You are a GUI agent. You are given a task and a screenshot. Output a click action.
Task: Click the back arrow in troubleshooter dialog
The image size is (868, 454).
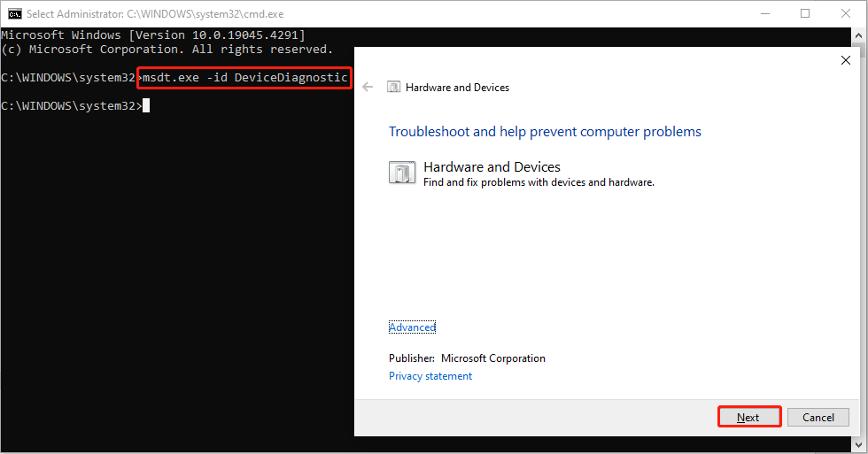coord(368,87)
